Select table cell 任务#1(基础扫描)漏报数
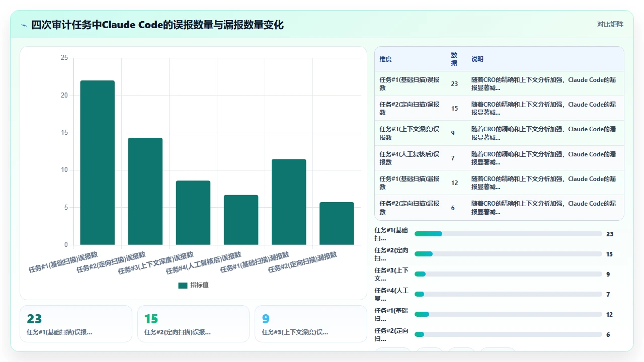 coord(410,183)
